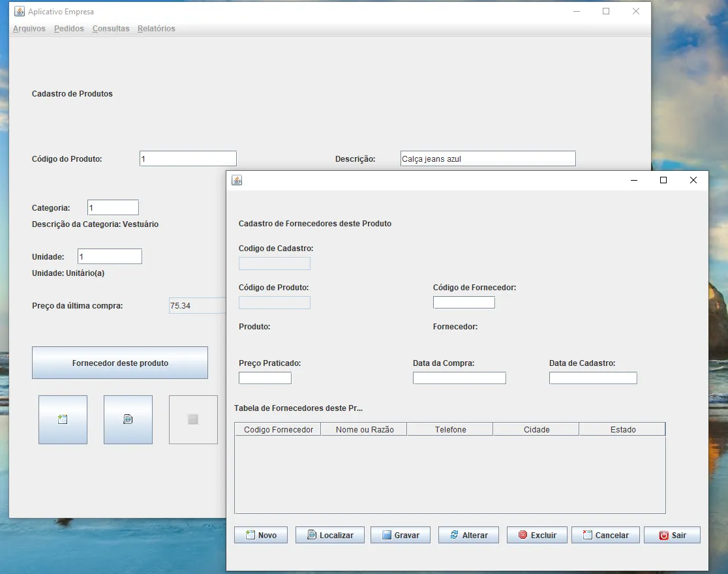Image resolution: width=728 pixels, height=574 pixels.
Task: Click the Tabela de Fornecedores deste Pr... label
Action: pyautogui.click(x=298, y=408)
